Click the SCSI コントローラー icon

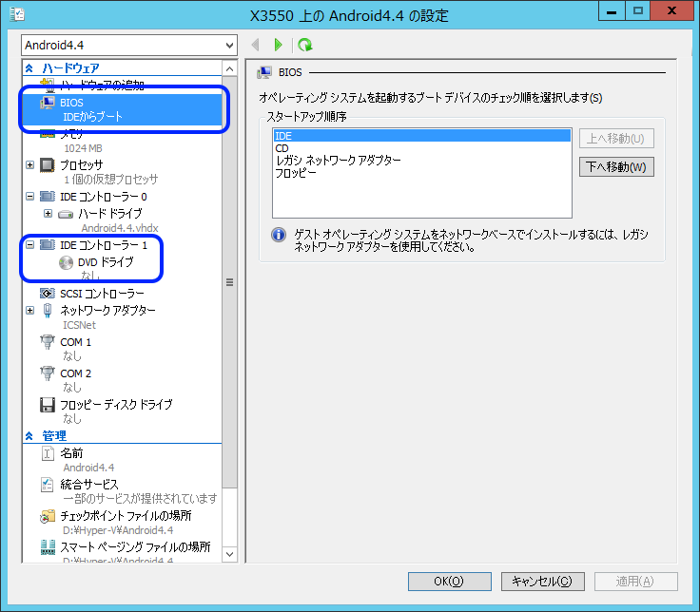pos(48,293)
